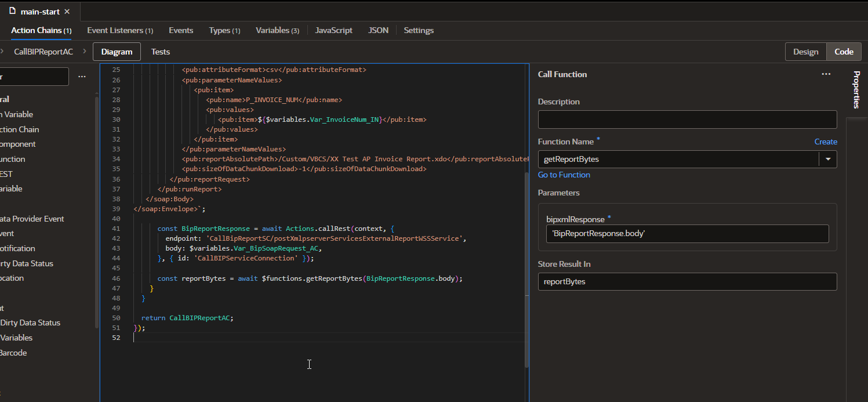
Task: Click the Call Function panel title
Action: click(x=562, y=74)
